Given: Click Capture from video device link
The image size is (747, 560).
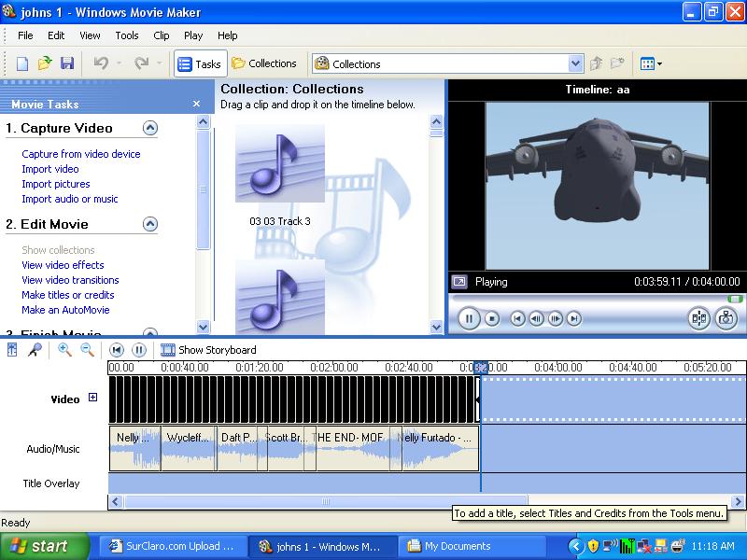Looking at the screenshot, I should tap(81, 154).
